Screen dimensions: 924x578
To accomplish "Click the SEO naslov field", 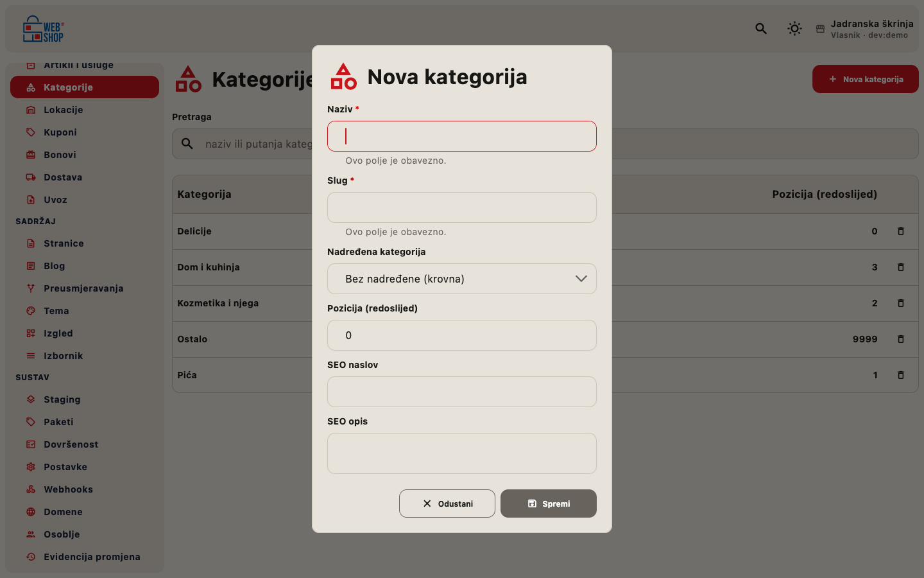I will [462, 392].
